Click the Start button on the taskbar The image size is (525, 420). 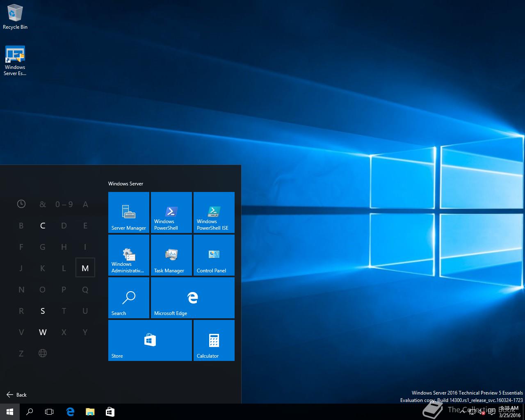tap(10, 412)
